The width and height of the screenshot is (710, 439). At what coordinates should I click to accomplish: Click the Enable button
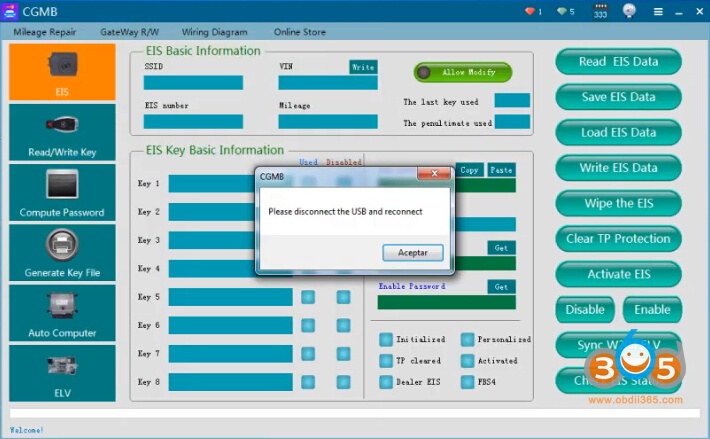pyautogui.click(x=652, y=310)
